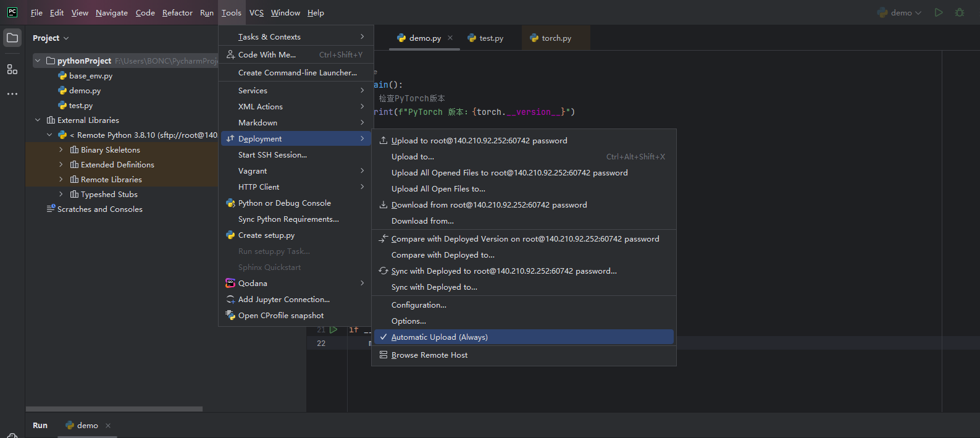
Task: Click the download icon for Download from root
Action: pos(383,204)
